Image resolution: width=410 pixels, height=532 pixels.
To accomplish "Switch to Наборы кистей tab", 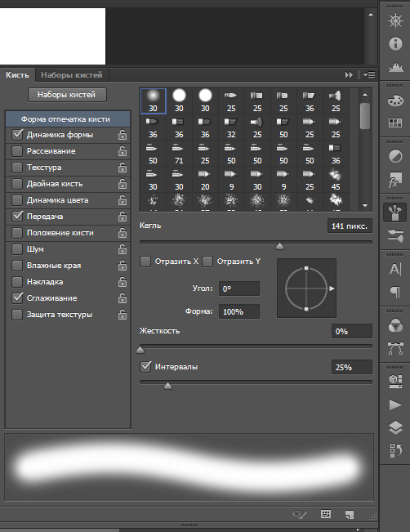I will click(72, 75).
